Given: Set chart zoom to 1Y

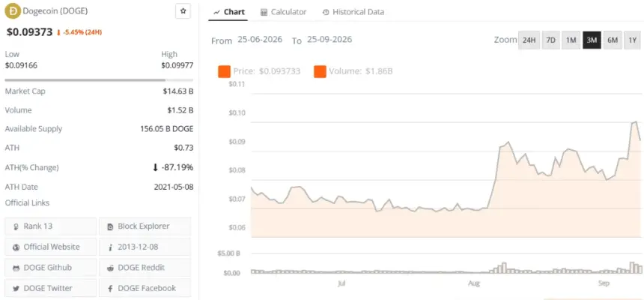Looking at the screenshot, I should (x=633, y=40).
